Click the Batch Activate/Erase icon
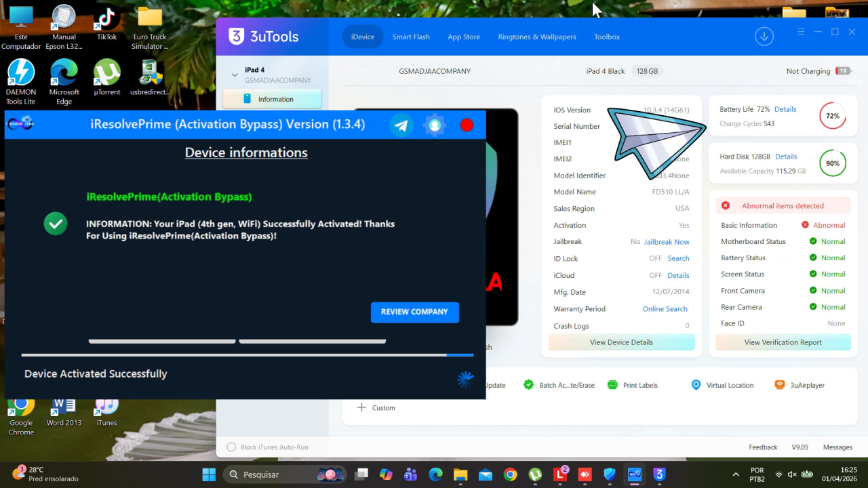This screenshot has width=868, height=488. coord(529,385)
